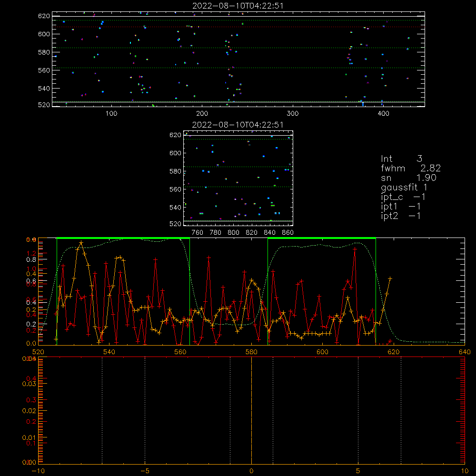476x476 pixels.
Task: Click the 200 x-axis label
Action: click(x=202, y=114)
